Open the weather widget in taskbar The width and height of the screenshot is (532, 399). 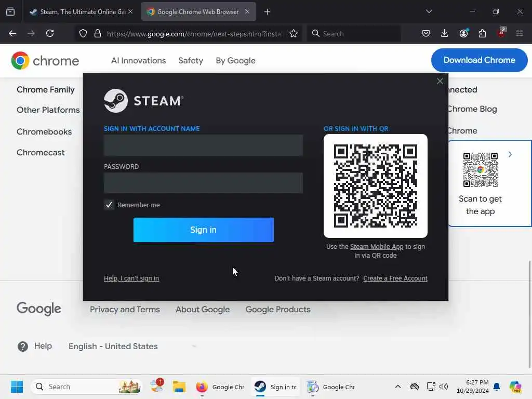157,386
